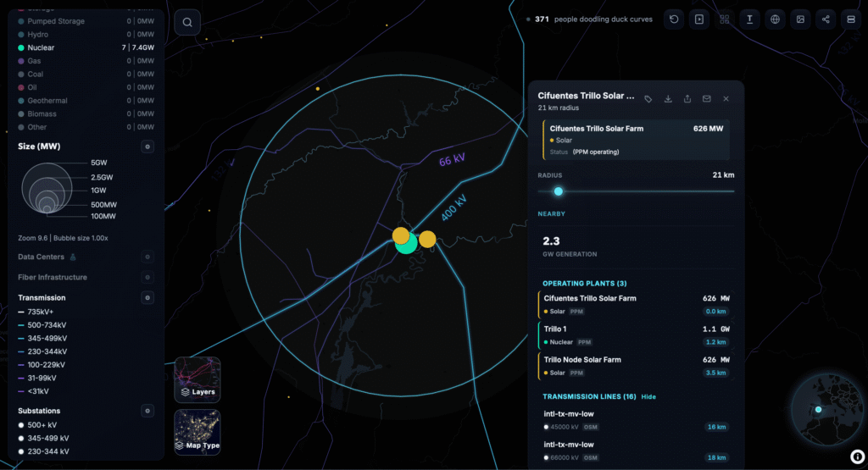868x470 pixels.
Task: Toggle the Data Centers layer
Action: [147, 257]
